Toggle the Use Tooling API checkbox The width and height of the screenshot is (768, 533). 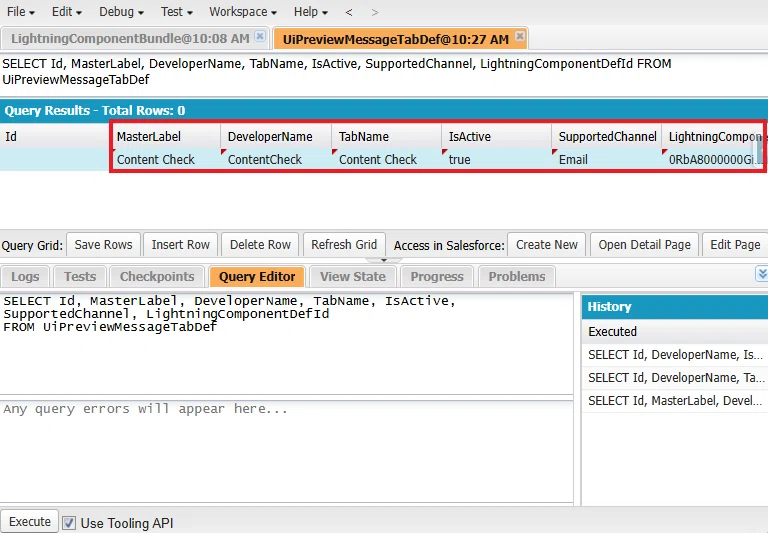point(69,523)
